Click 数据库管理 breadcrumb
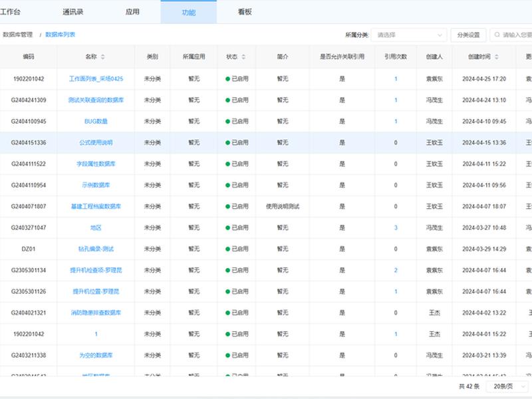 click(18, 35)
